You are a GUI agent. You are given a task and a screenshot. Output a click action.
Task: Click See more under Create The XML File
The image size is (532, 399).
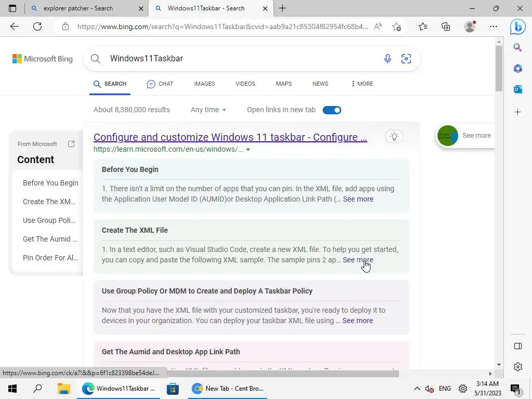358,260
